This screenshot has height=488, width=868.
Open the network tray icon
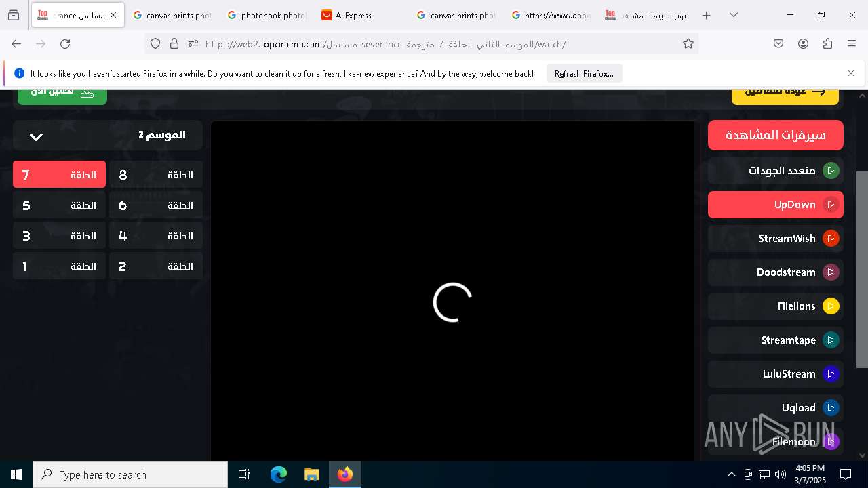[x=764, y=474]
